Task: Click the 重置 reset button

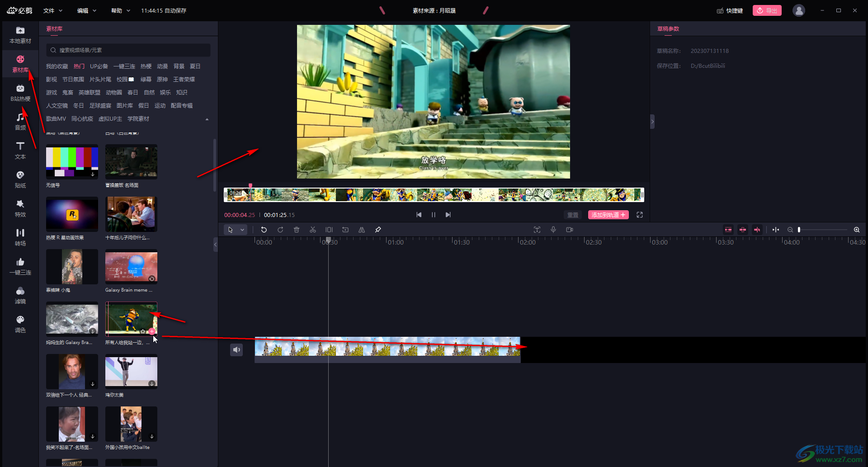Action: pyautogui.click(x=573, y=215)
